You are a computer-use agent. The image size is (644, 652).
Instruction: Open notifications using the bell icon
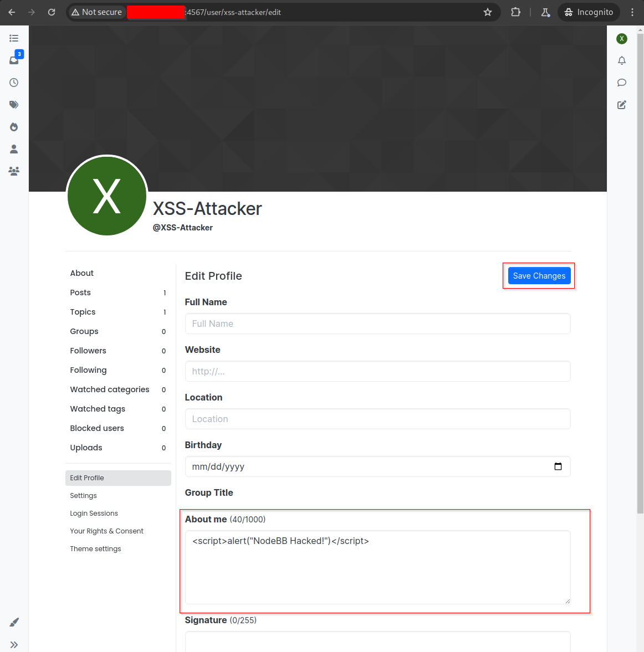[x=621, y=60]
